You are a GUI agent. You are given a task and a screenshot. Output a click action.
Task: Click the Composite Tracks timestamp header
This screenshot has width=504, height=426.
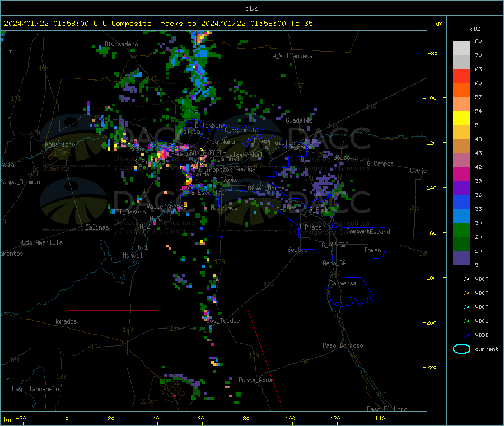pyautogui.click(x=158, y=23)
